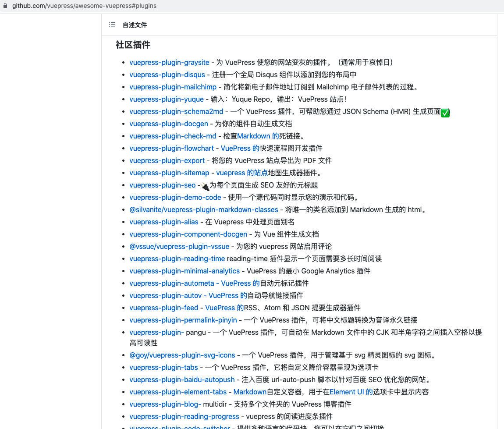
Task: Visit the @vssue/vuepress-plugin-vssue link
Action: pyautogui.click(x=179, y=246)
